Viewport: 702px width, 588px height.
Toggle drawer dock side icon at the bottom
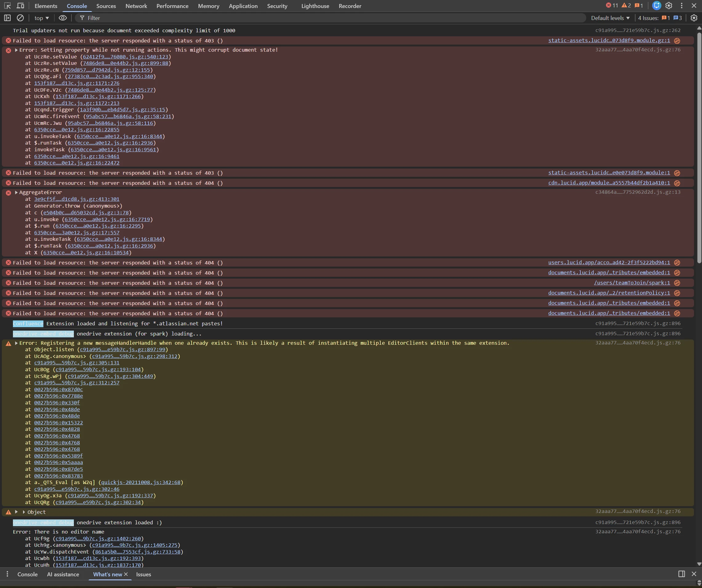pyautogui.click(x=681, y=574)
